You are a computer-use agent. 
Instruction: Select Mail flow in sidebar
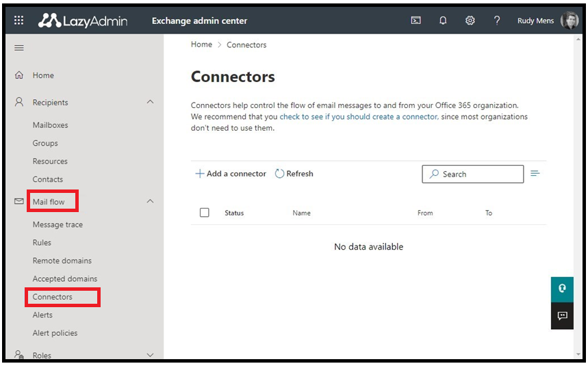49,202
